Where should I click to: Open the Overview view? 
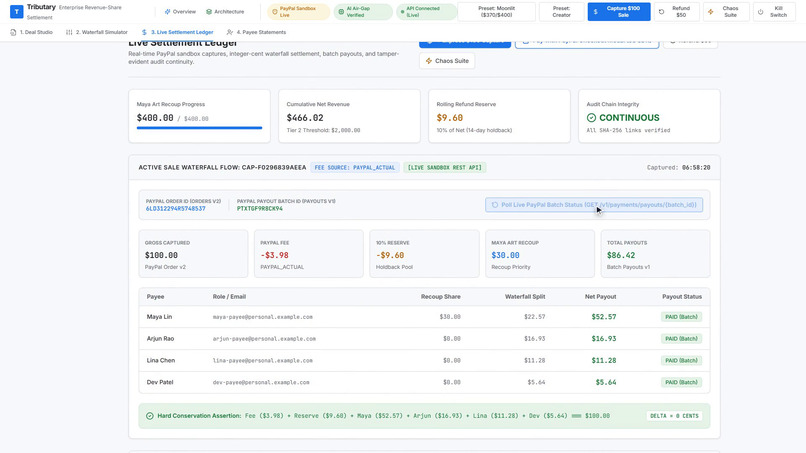[180, 11]
